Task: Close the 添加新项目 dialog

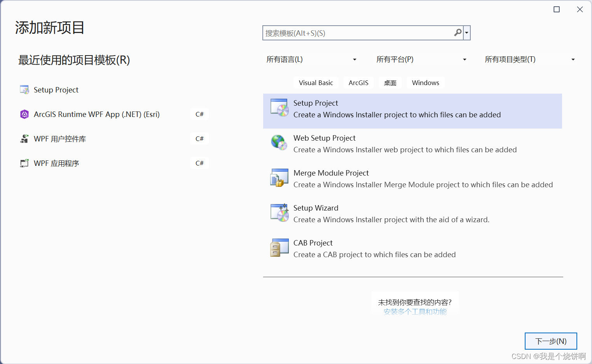Action: [x=580, y=9]
